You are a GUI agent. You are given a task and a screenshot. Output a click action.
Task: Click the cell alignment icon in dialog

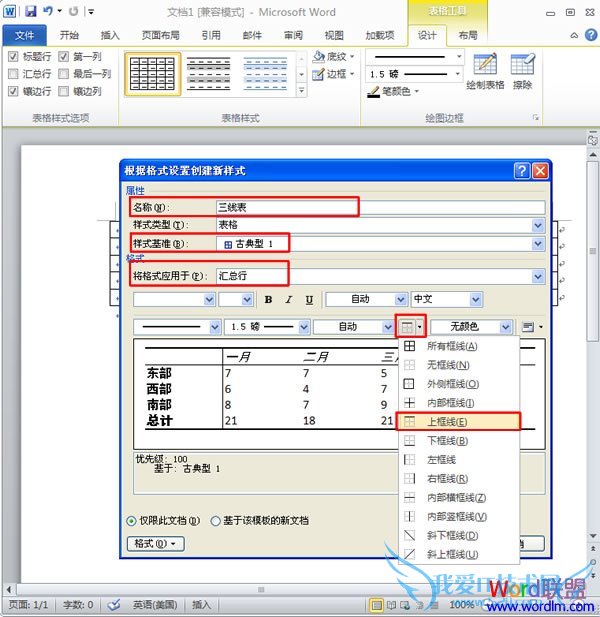point(528,327)
